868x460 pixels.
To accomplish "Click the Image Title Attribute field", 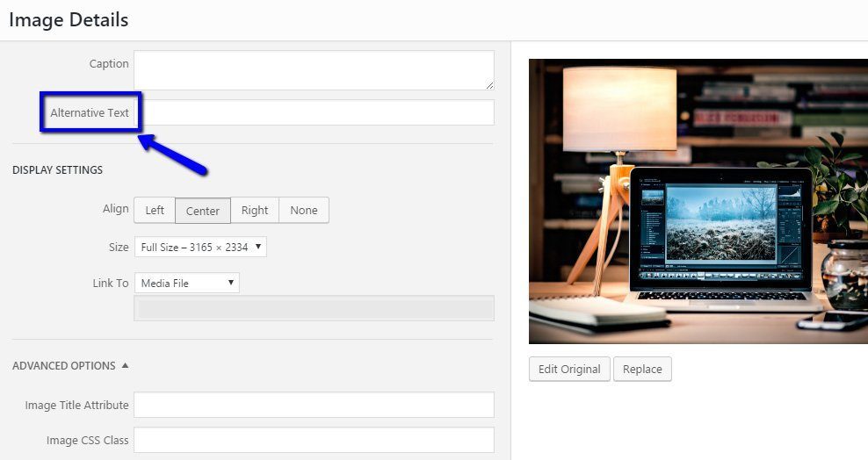I will [x=314, y=405].
